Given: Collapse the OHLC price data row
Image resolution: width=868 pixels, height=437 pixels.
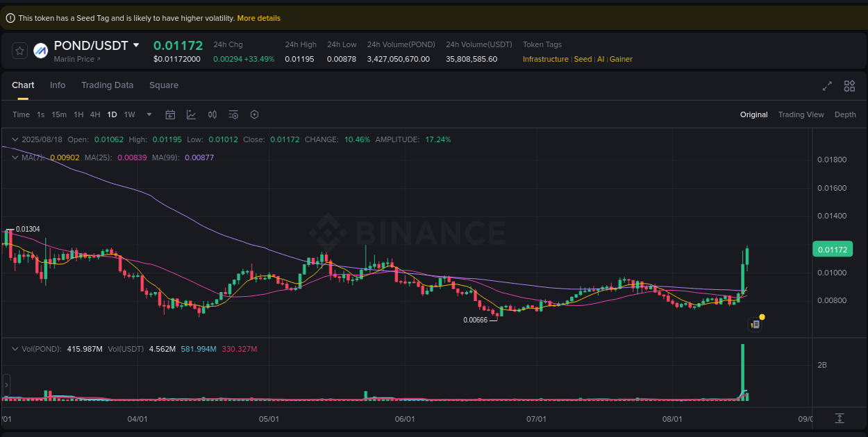Looking at the screenshot, I should pyautogui.click(x=14, y=139).
